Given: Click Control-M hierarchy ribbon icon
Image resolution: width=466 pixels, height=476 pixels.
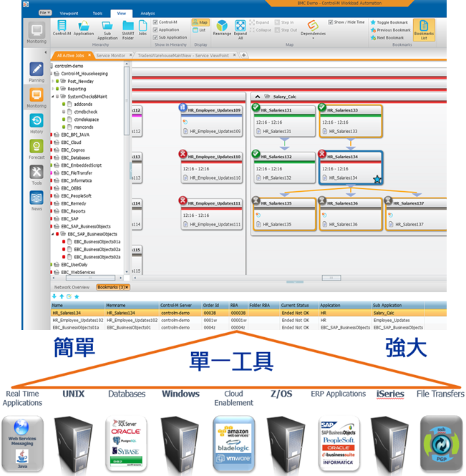Looking at the screenshot, I should [62, 28].
